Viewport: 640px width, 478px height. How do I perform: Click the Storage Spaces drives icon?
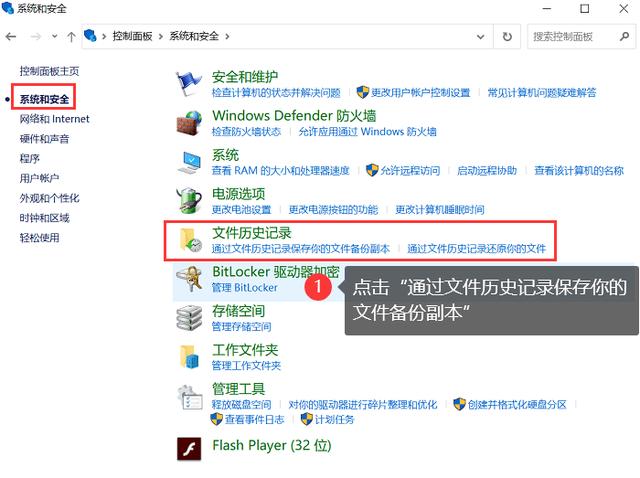[189, 318]
